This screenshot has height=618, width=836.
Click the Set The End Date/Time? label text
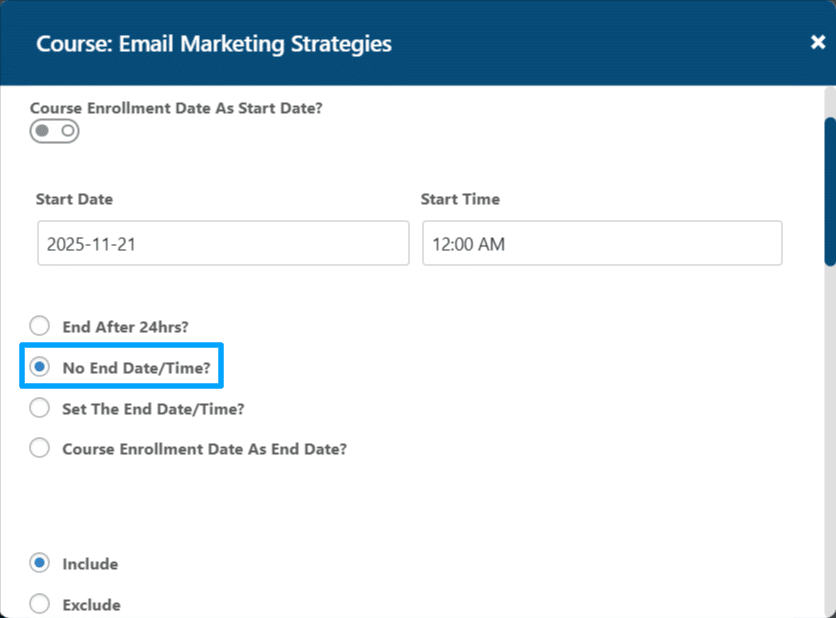[x=154, y=409]
